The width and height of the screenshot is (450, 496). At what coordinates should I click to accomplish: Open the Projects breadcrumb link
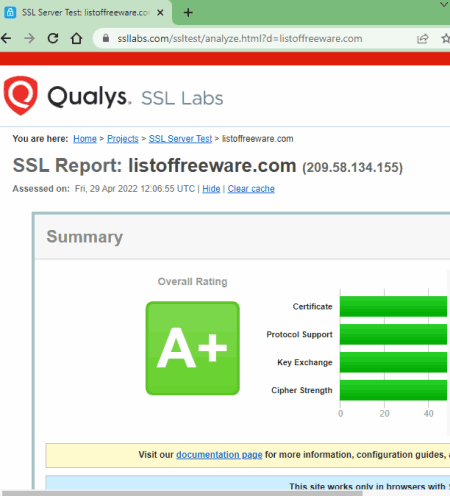[123, 139]
